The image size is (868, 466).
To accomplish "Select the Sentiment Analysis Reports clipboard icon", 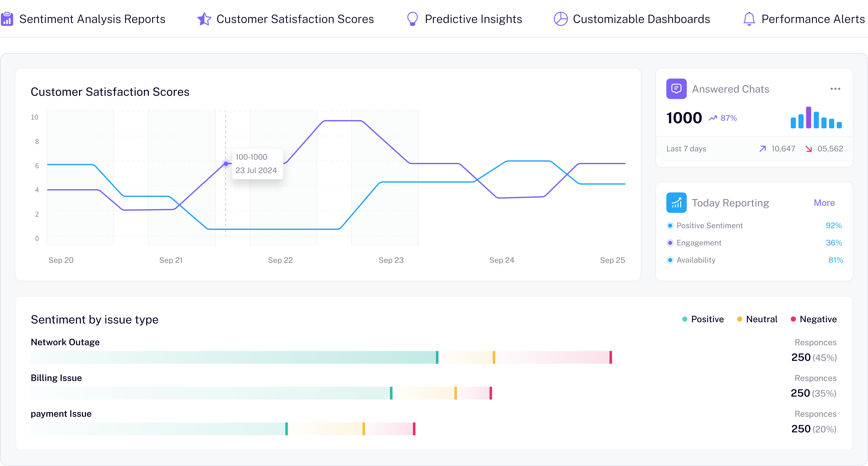I will point(7,19).
